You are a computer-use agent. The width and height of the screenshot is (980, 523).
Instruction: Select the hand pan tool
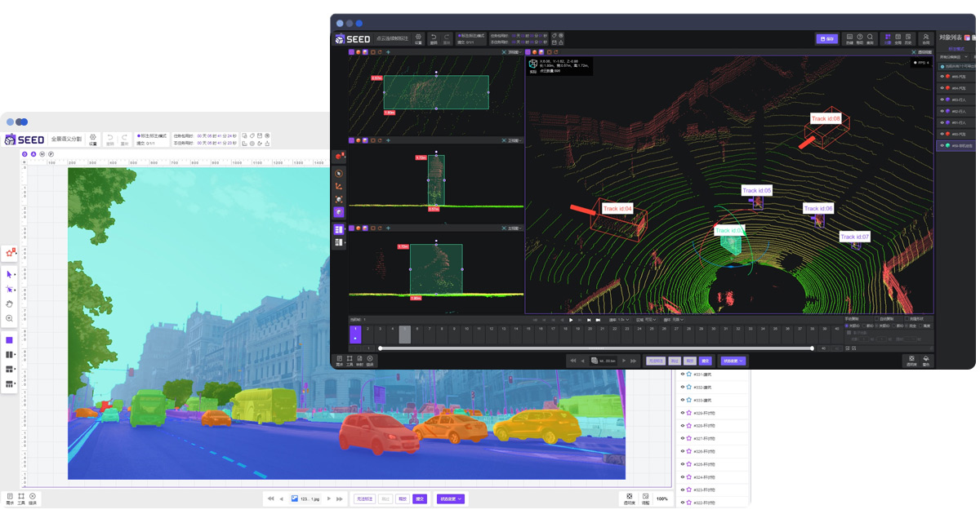[10, 304]
